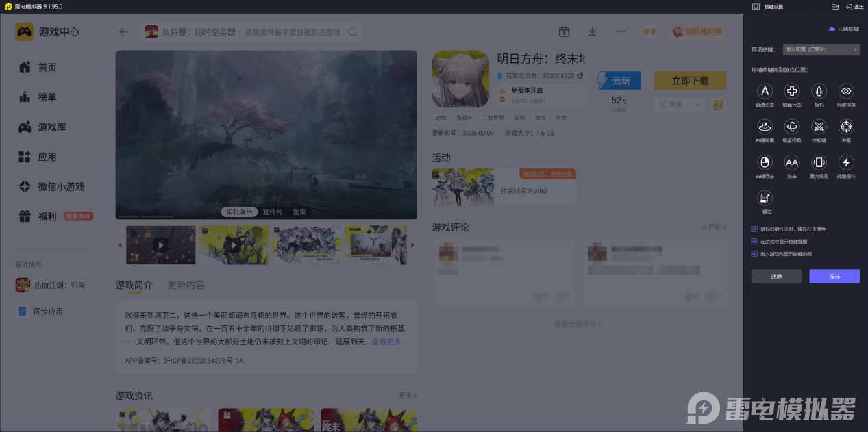This screenshot has width=868, height=432.
Task: Click 查看更多 link in description
Action: [386, 341]
